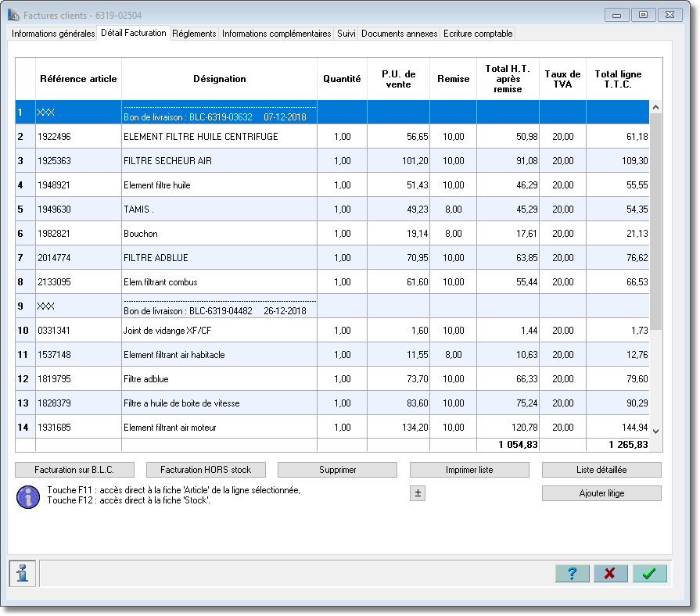Click reference 1948921 cell
This screenshot has width=700, height=616.
[78, 185]
